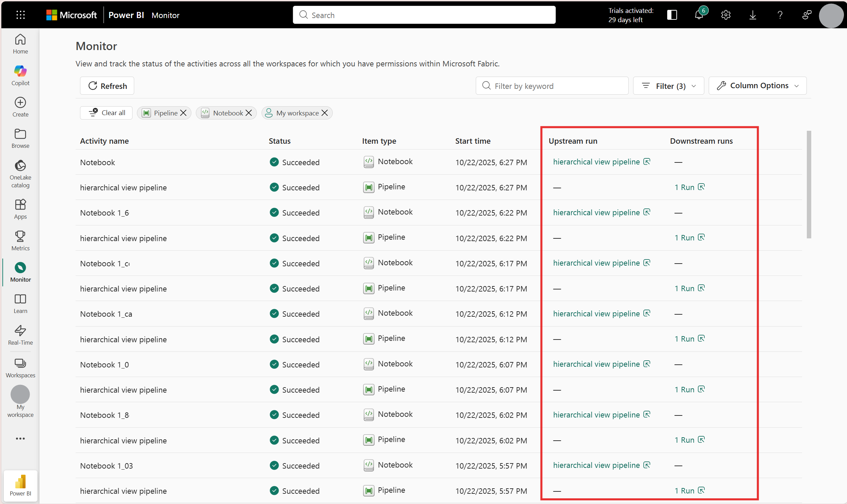847x504 pixels.
Task: Click the top Search box
Action: coord(424,15)
